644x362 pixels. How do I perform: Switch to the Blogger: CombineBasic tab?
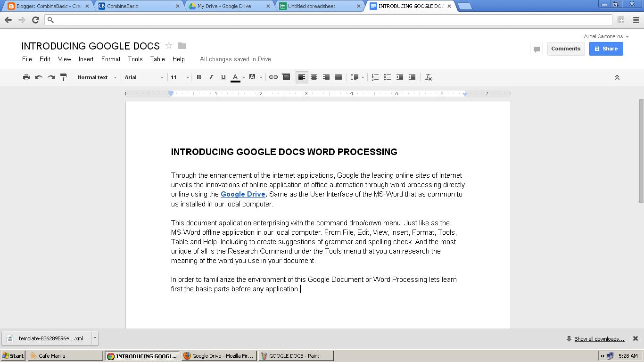click(x=49, y=6)
